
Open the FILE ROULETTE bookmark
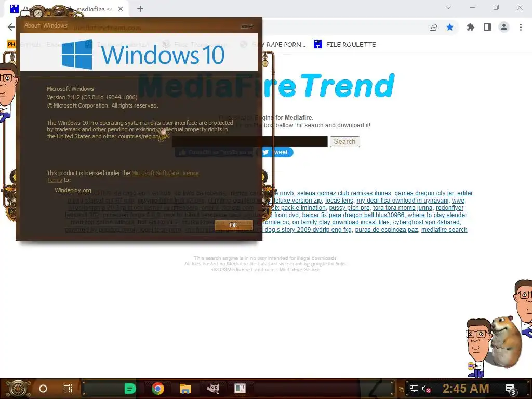[345, 45]
